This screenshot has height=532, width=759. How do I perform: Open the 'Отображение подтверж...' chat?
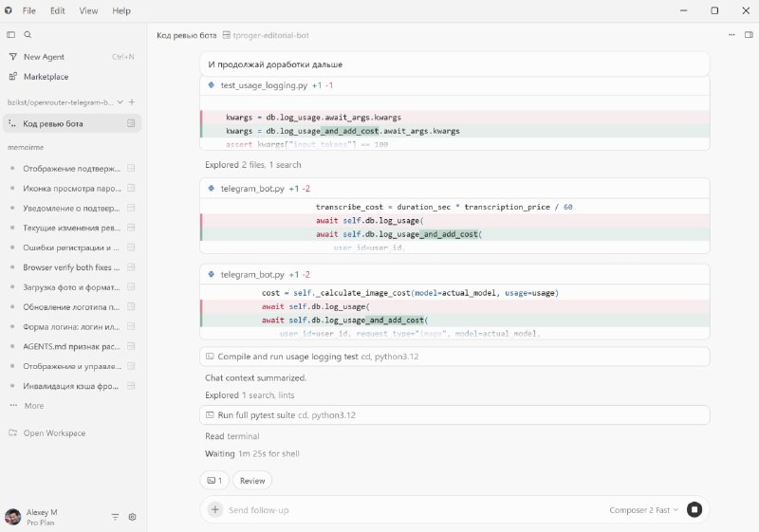[x=72, y=168]
